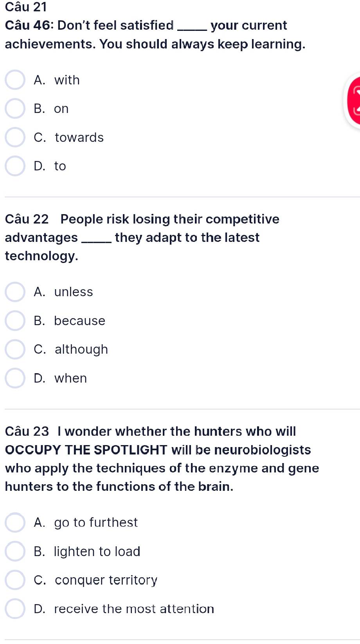The height and width of the screenshot is (644, 360).
Task: Select 'go to furthest' for Câu 23
Action: [x=15, y=522]
